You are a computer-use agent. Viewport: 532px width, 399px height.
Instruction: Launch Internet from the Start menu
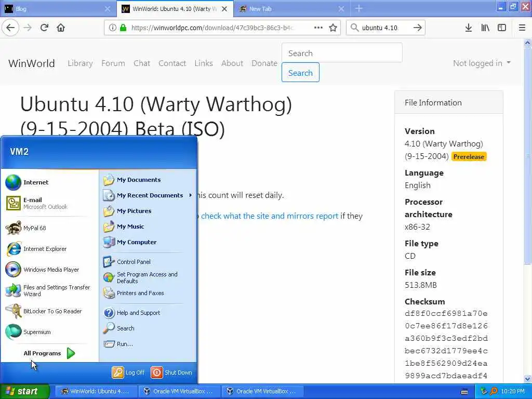(x=49, y=182)
